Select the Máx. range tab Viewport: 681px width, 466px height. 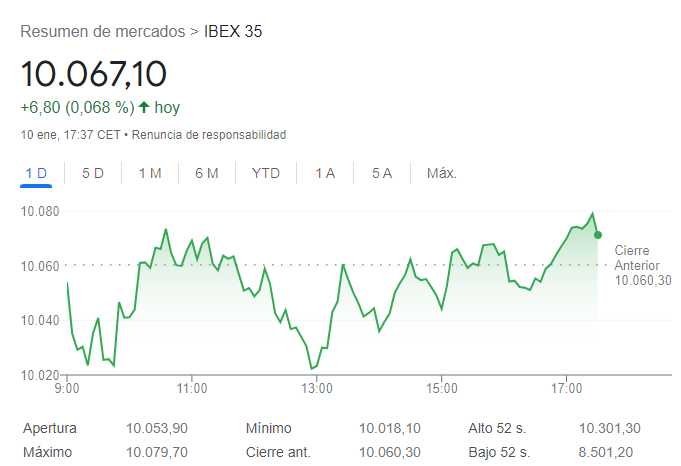point(442,173)
